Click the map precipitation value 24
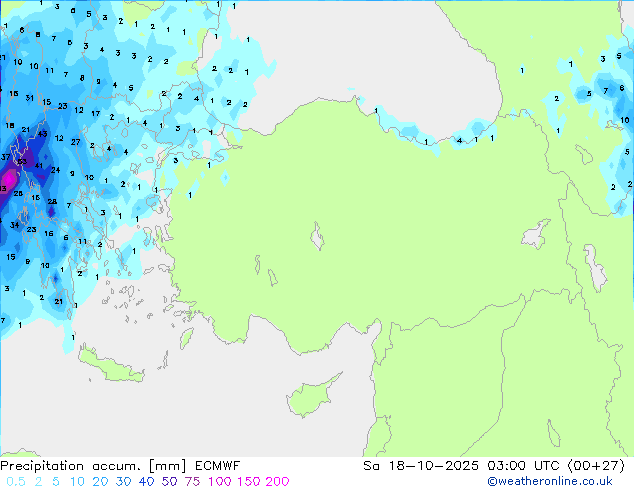Viewport: 634px width, 490px height. pyautogui.click(x=55, y=170)
